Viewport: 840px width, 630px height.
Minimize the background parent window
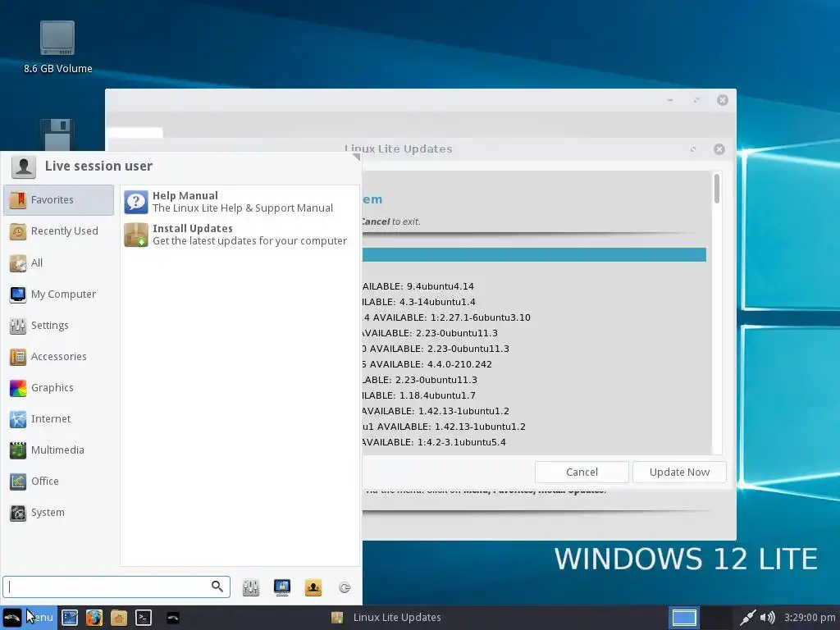point(670,100)
